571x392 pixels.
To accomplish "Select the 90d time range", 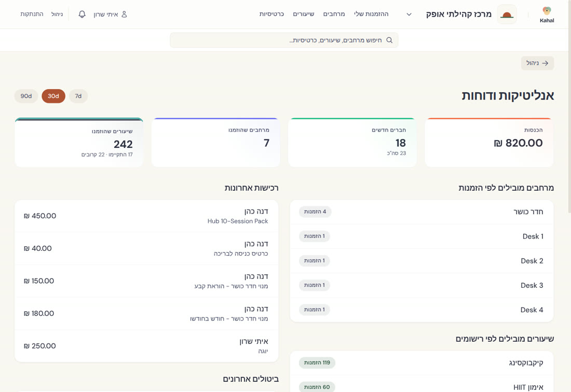I will point(26,96).
